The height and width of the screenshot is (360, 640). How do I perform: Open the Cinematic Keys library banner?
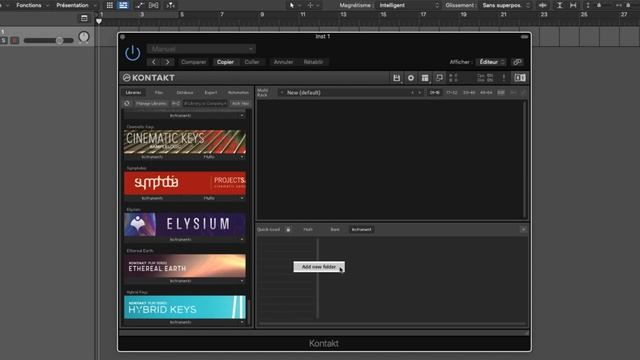pos(184,142)
